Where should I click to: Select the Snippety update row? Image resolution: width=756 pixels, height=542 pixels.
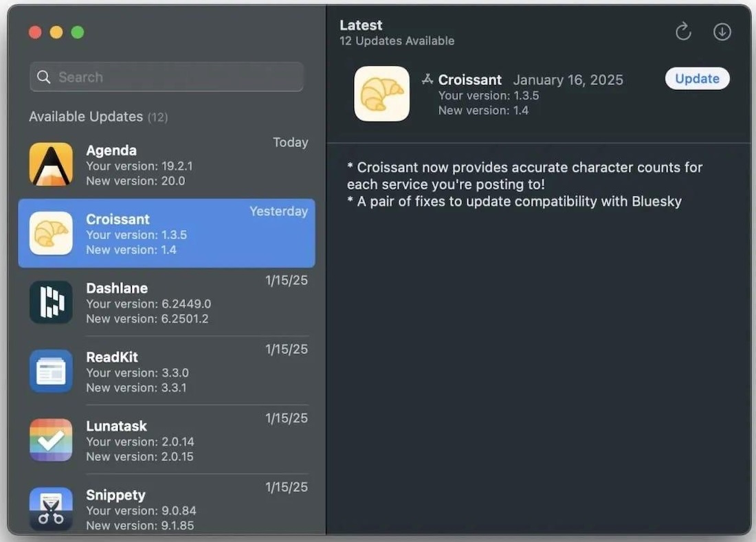coord(167,505)
